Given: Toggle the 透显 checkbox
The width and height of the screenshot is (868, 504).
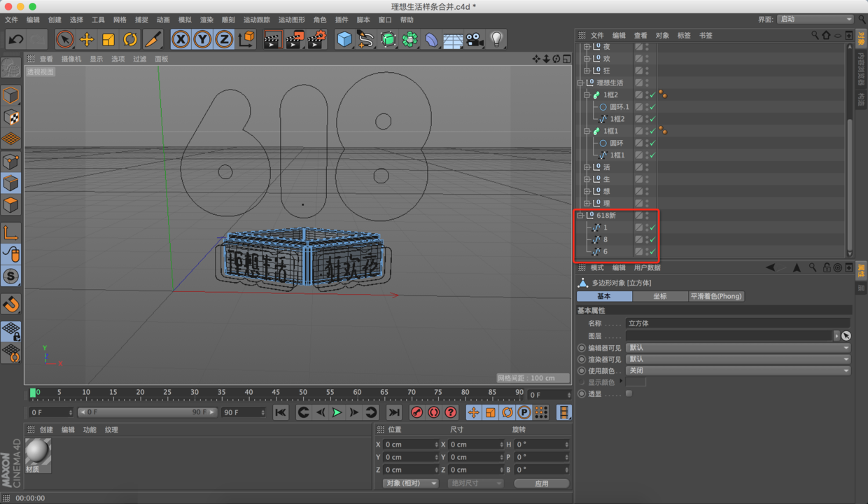Looking at the screenshot, I should click(x=629, y=393).
